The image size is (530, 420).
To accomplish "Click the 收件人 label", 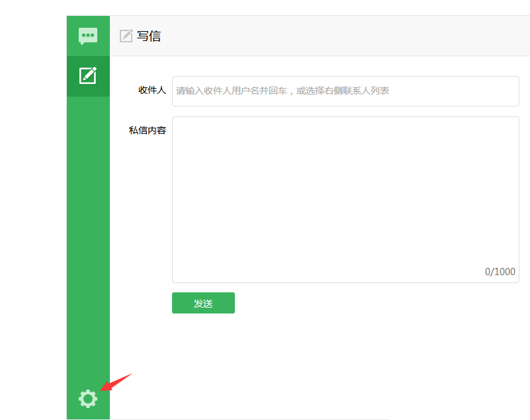I will pyautogui.click(x=152, y=90).
